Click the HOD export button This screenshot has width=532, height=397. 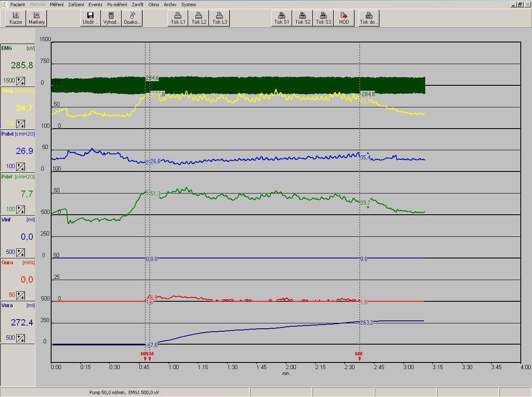344,18
